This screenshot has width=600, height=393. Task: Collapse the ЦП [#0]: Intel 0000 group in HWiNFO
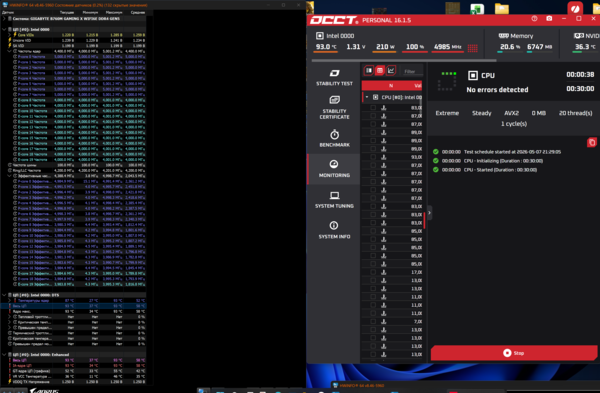pyautogui.click(x=4, y=29)
